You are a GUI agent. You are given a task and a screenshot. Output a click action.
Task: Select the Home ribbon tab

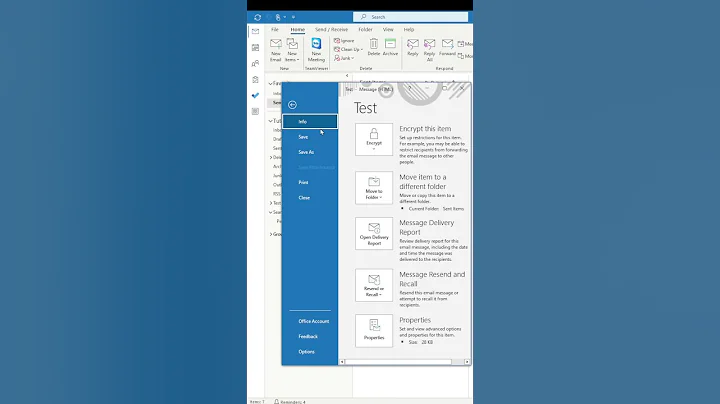(x=298, y=29)
